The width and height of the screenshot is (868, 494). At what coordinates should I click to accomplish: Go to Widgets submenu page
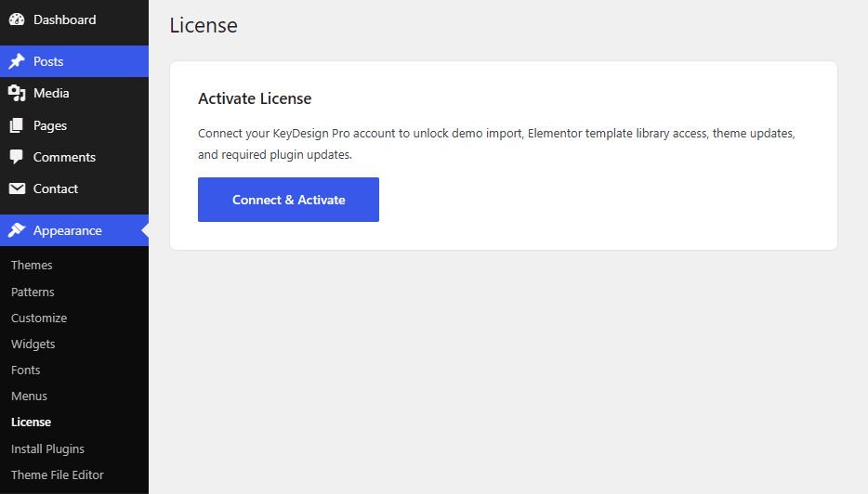pyautogui.click(x=33, y=344)
